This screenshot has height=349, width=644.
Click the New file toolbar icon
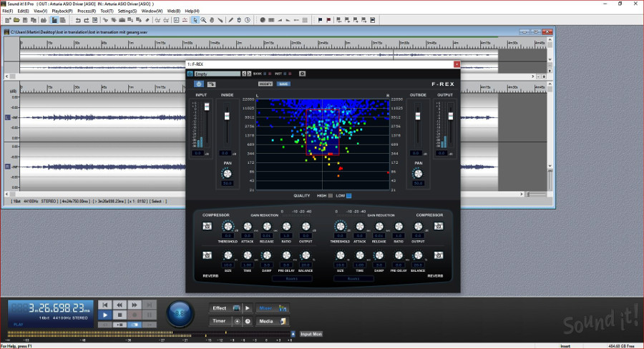coord(8,20)
